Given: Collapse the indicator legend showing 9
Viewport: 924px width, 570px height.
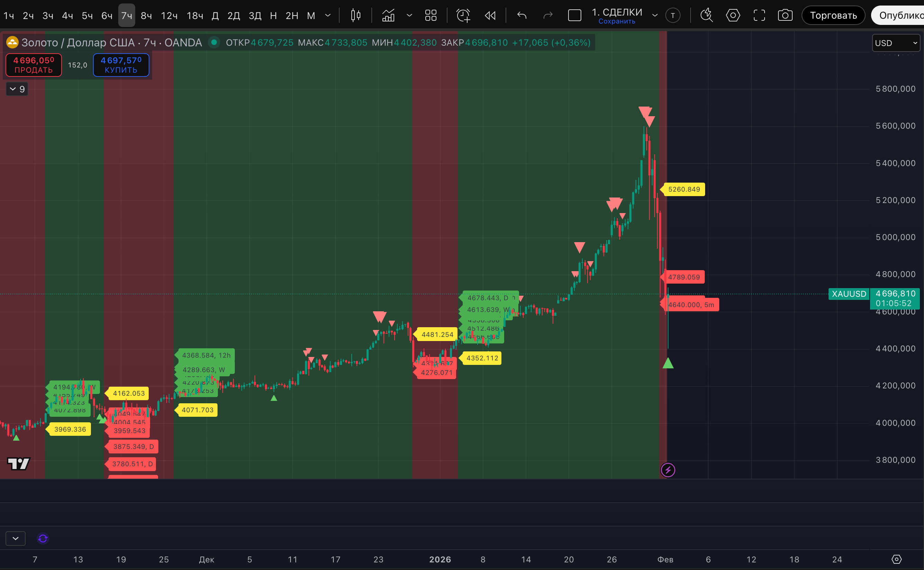Looking at the screenshot, I should [x=17, y=89].
